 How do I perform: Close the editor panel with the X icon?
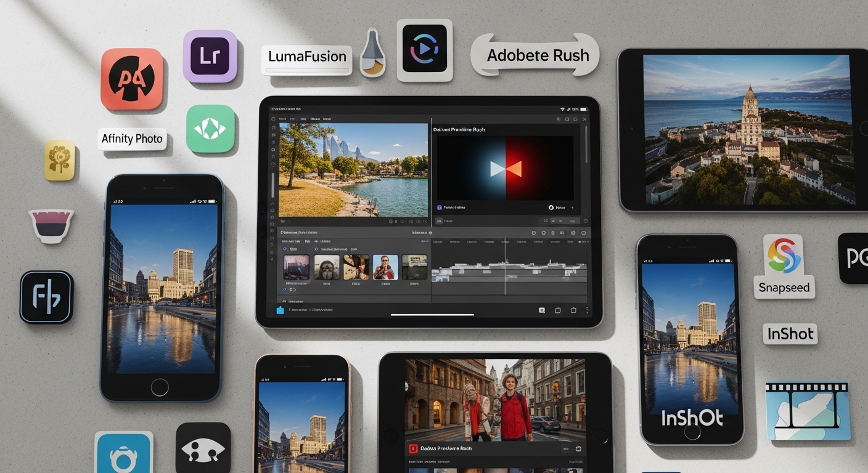click(585, 119)
